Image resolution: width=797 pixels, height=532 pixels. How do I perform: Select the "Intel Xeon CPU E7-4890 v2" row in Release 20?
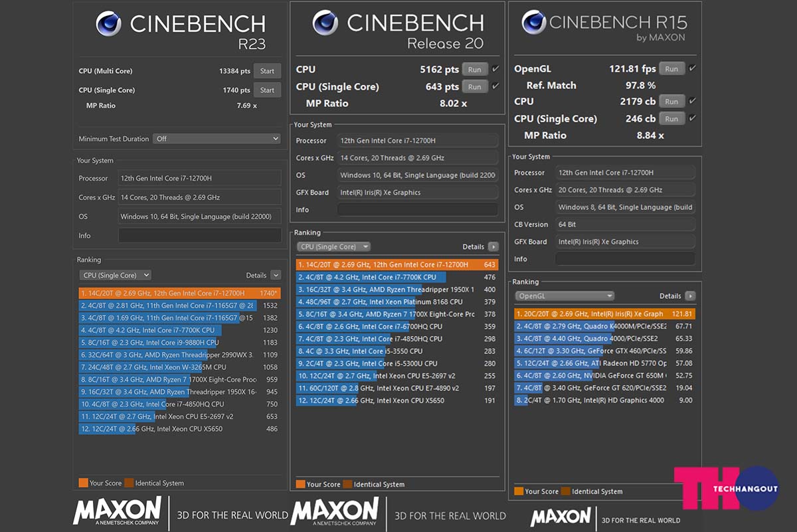(397, 388)
